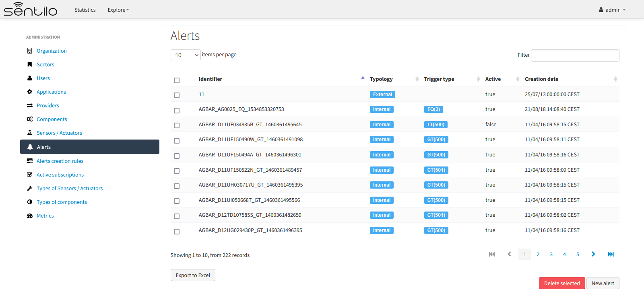644x302 pixels.
Task: Go to page 2
Action: click(538, 254)
